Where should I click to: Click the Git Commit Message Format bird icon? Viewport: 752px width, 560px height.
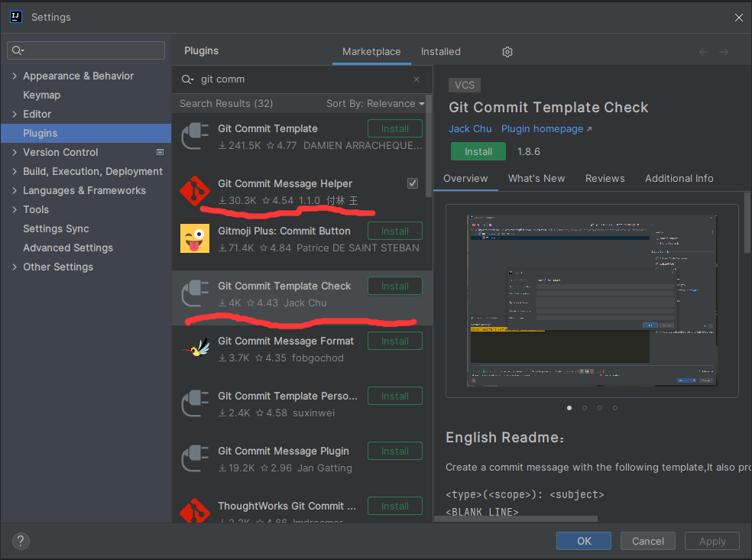[196, 348]
